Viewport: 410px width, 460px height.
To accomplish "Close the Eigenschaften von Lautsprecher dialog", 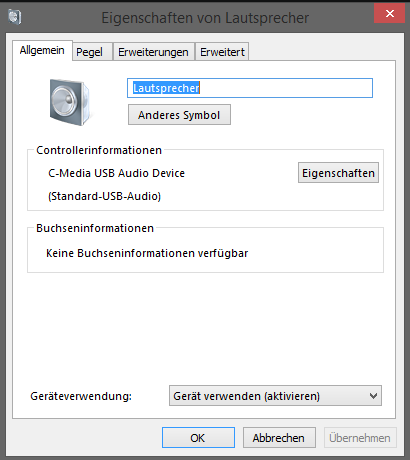I will [389, 13].
